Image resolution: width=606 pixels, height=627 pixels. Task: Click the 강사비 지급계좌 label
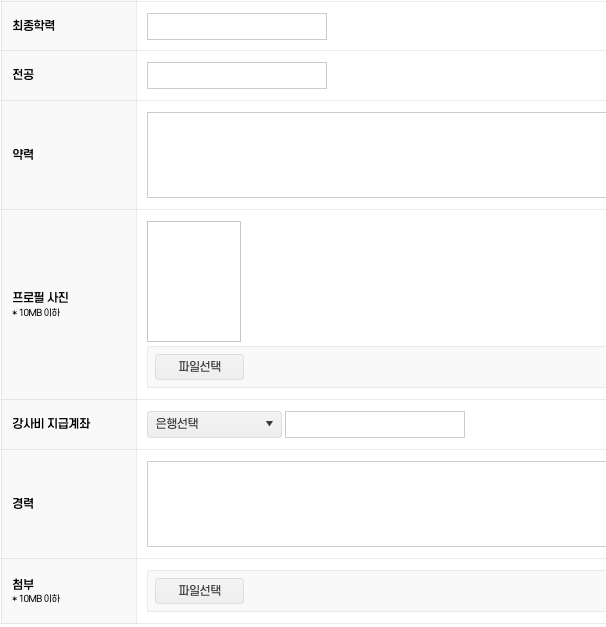51,424
